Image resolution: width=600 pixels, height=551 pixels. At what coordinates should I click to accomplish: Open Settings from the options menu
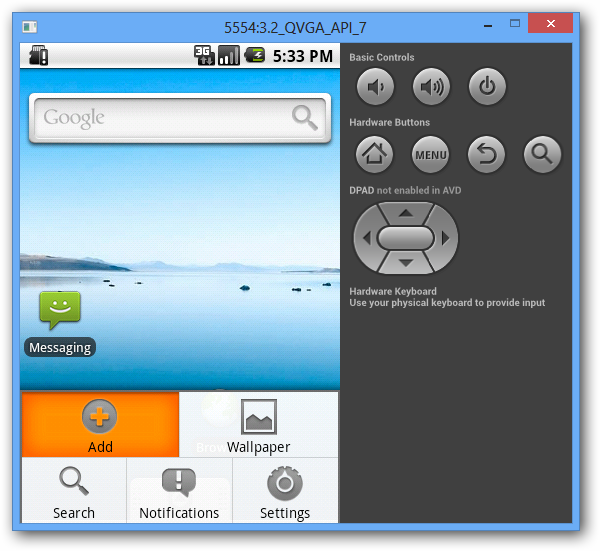pos(285,491)
